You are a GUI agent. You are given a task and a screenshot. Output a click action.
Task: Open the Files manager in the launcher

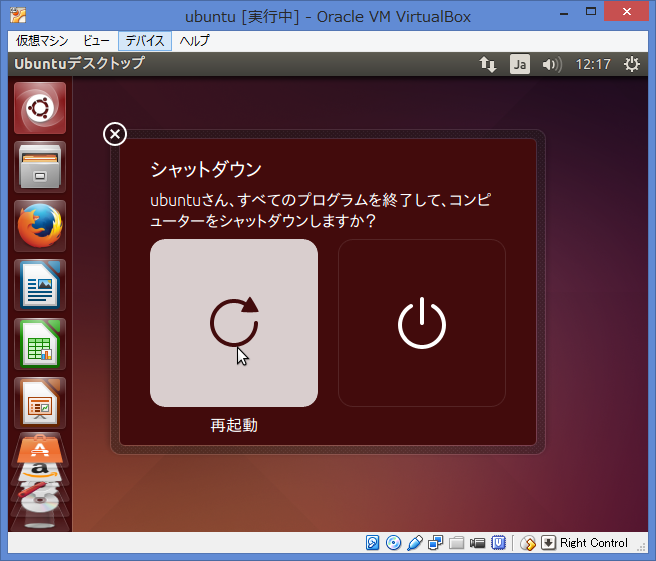coord(40,167)
